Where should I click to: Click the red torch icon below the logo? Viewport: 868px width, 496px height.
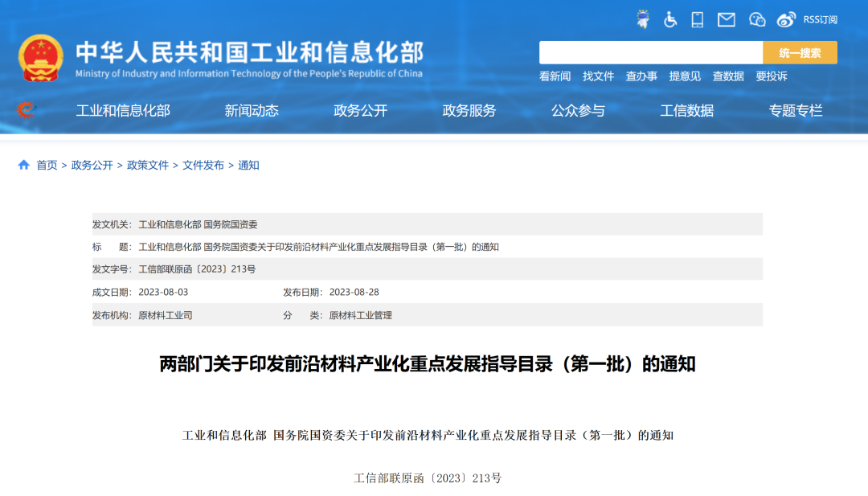coord(25,110)
